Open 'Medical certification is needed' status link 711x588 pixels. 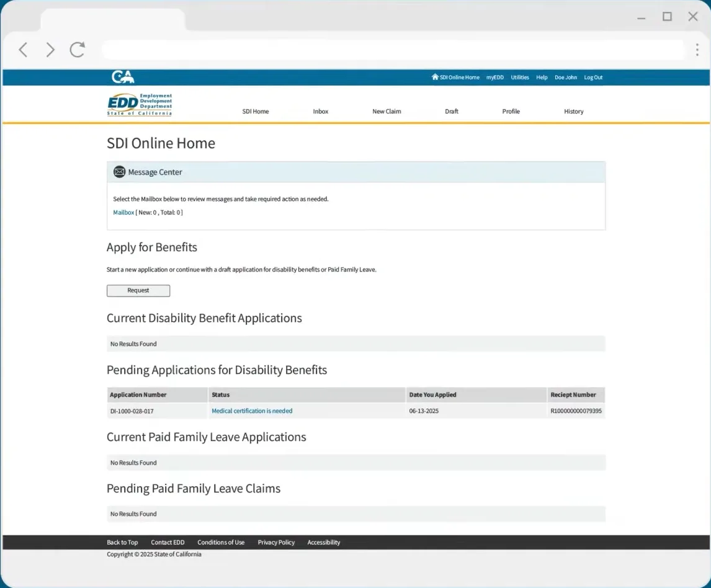tap(252, 411)
